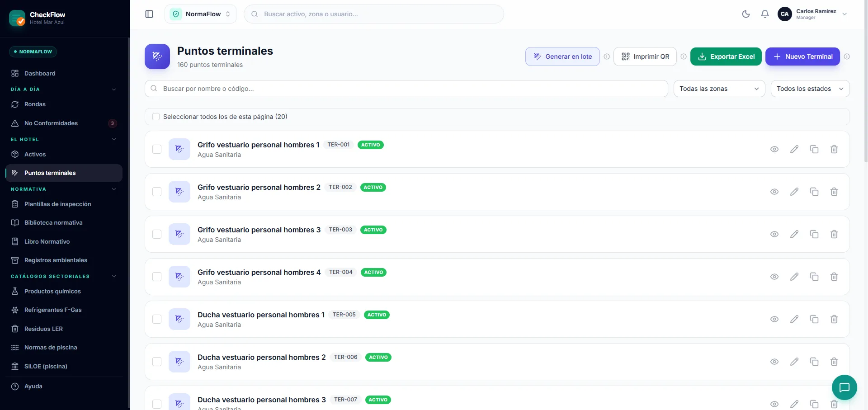Delete Grifo vestuario personal hombres 2
The width and height of the screenshot is (868, 410).
pyautogui.click(x=834, y=192)
